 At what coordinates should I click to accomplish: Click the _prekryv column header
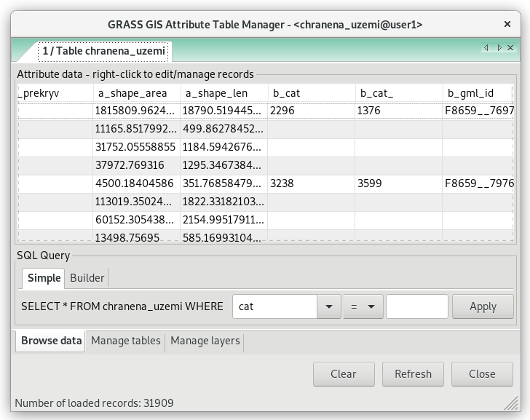pyautogui.click(x=55, y=93)
